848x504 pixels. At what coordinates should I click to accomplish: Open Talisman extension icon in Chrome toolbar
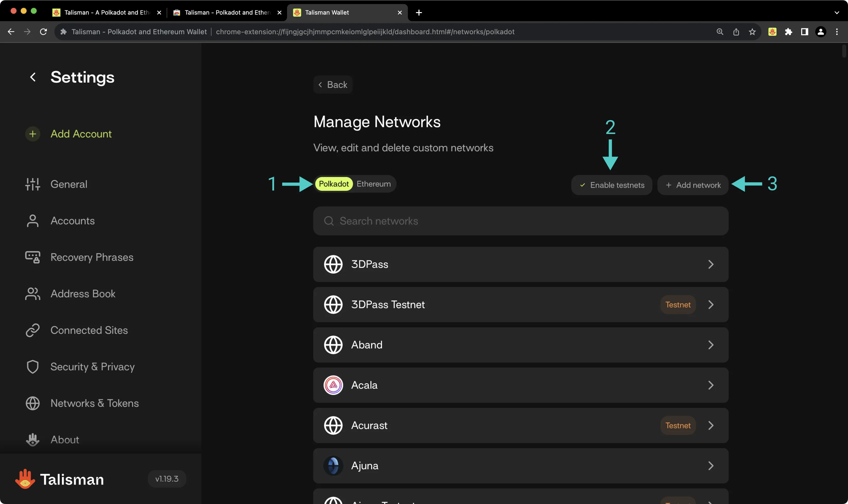point(772,32)
